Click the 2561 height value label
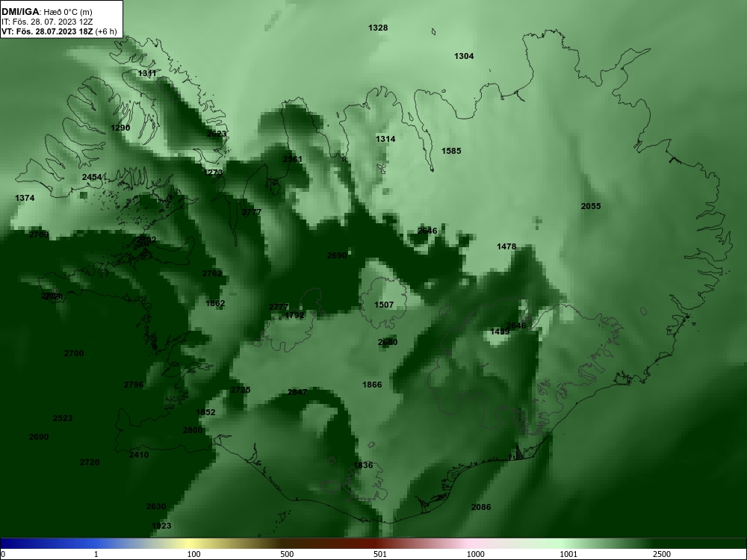This screenshot has width=747, height=560. (x=293, y=159)
